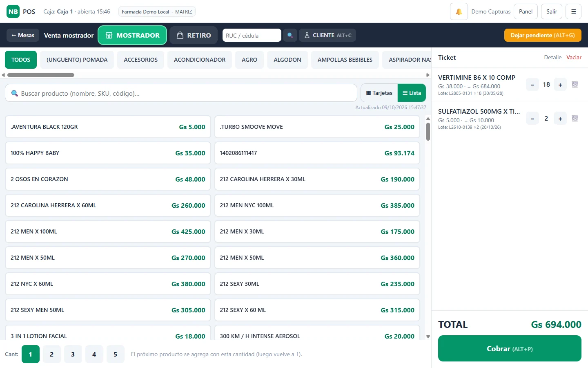
Task: Decrease VERTIMINE B6 quantity with minus
Action: click(x=532, y=85)
